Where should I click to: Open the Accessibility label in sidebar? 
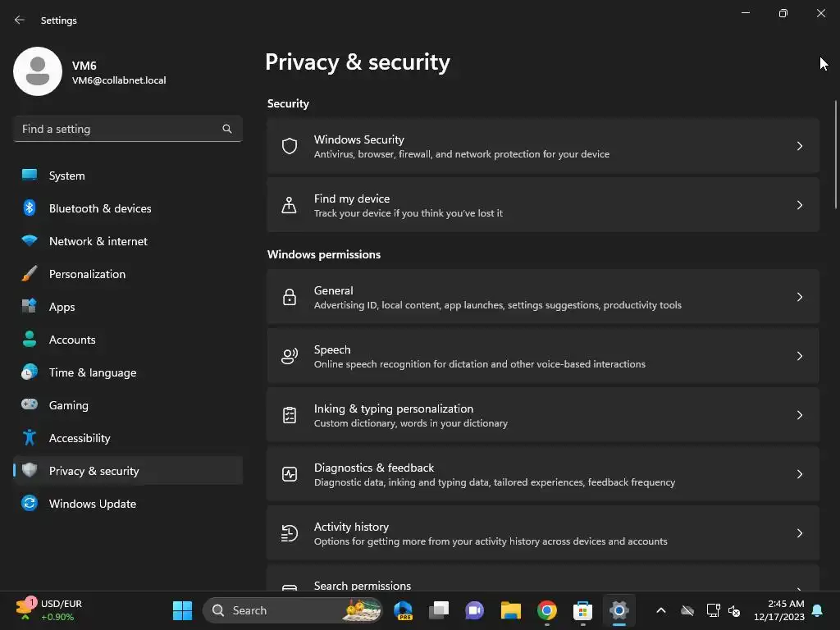click(80, 438)
